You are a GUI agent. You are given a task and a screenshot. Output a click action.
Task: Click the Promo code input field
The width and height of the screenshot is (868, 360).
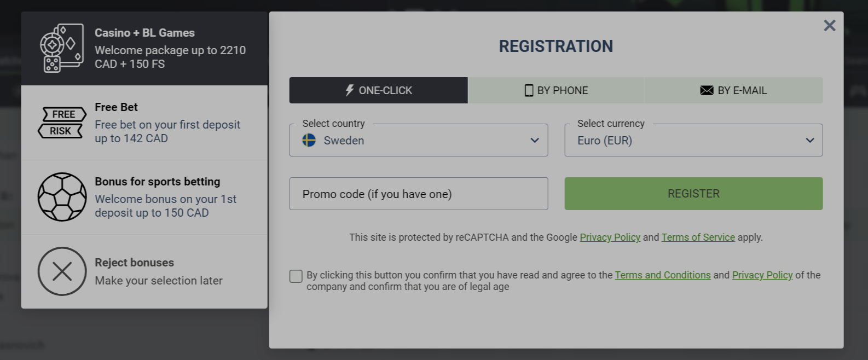(419, 194)
